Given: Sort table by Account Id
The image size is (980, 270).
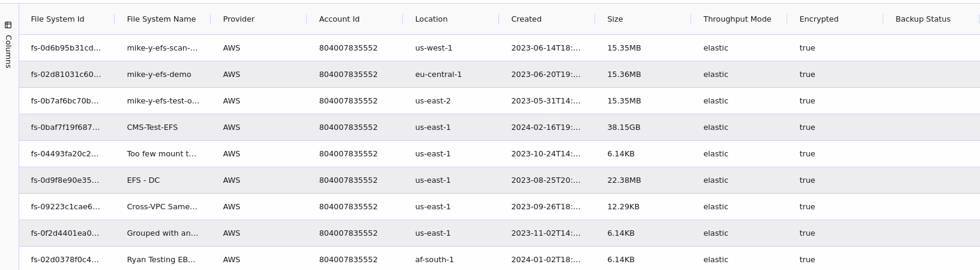Looking at the screenshot, I should [x=339, y=19].
